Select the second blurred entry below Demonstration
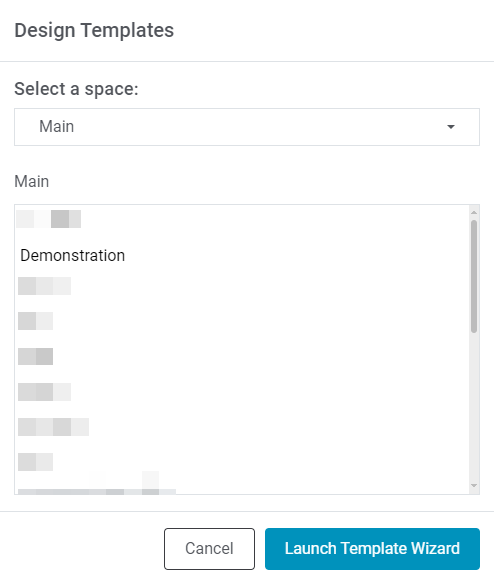Viewport: 494px width, 582px height. click(35, 321)
